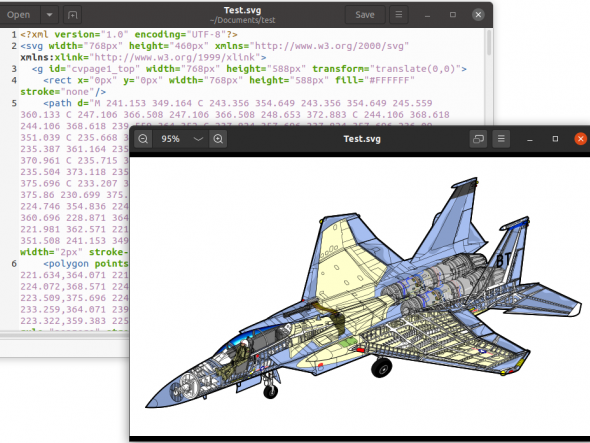The image size is (590, 443).
Task: Close the Test.svg image viewer
Action: [x=581, y=139]
